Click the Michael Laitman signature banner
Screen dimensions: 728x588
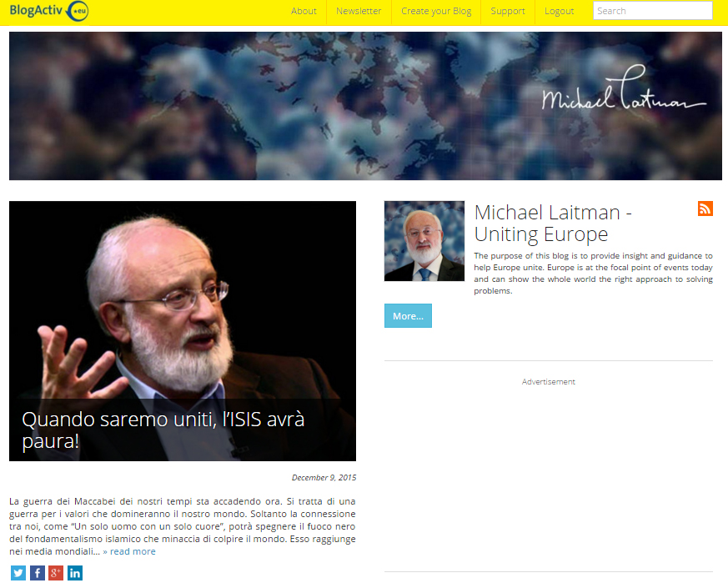[365, 106]
